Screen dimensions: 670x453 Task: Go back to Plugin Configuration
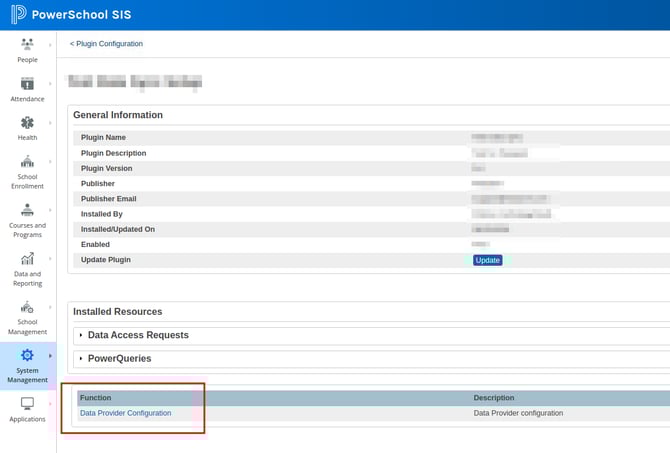coord(106,44)
